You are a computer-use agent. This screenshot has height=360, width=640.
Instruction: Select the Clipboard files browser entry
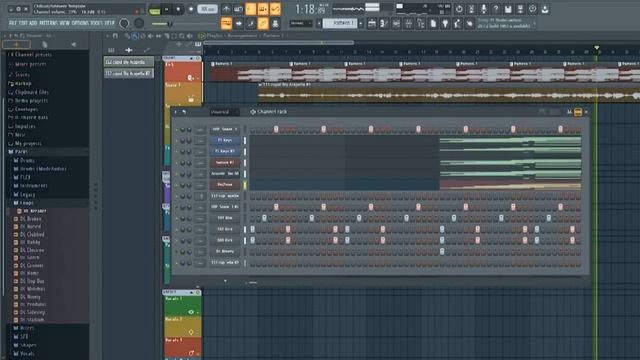pos(31,92)
